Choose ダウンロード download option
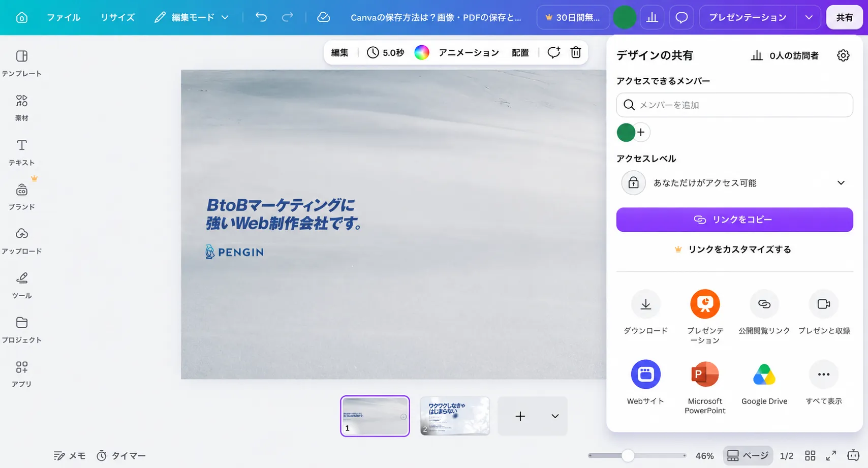Image resolution: width=868 pixels, height=468 pixels. (x=646, y=312)
